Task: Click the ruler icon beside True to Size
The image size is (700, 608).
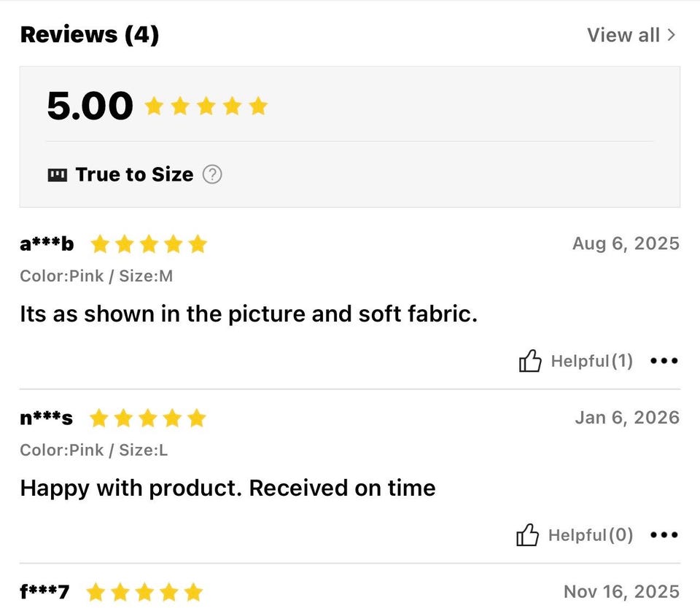Action: pos(58,175)
